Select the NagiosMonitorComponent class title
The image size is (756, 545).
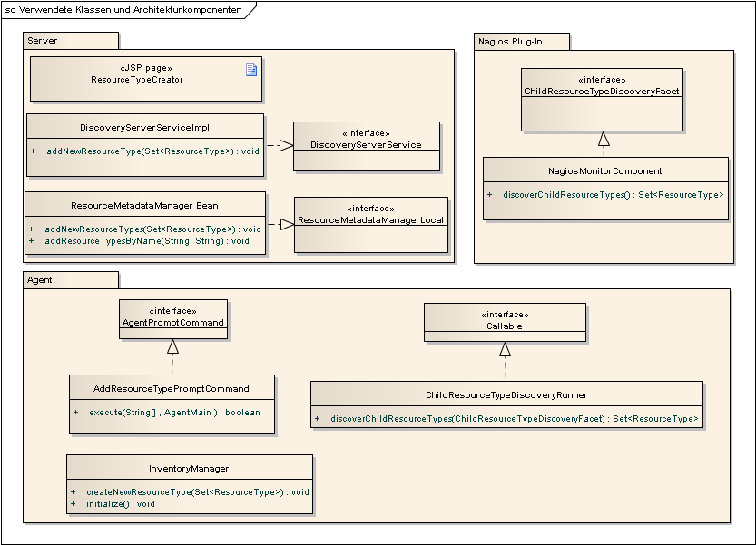click(605, 171)
